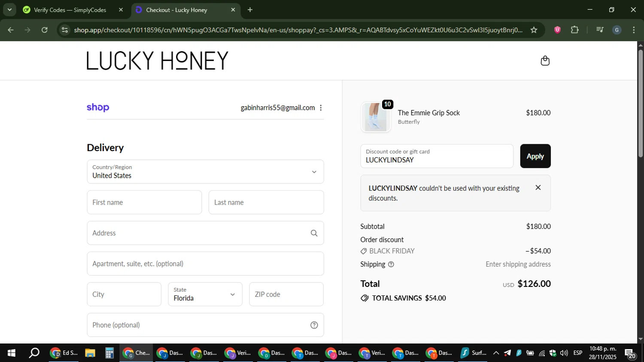
Task: Click the First name field
Action: click(144, 202)
